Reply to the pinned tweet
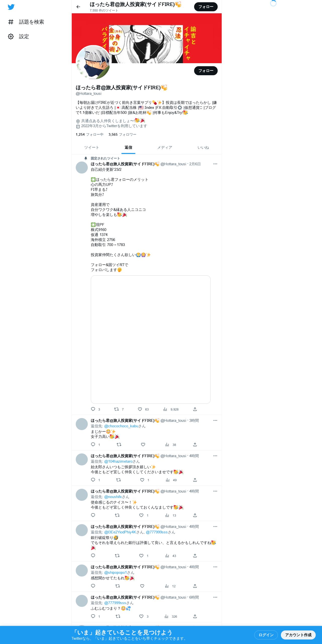322x644 pixels. (93, 409)
